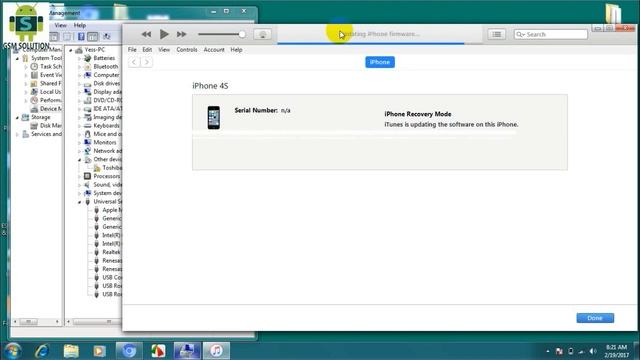The image size is (640, 360).
Task: Select Event Viewer in the console tree
Action: [47, 75]
